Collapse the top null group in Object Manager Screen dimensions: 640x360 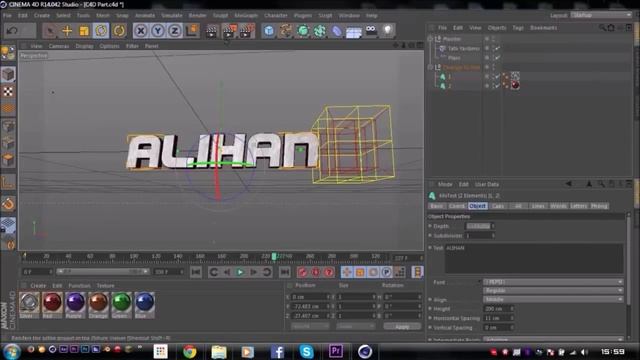(430, 39)
